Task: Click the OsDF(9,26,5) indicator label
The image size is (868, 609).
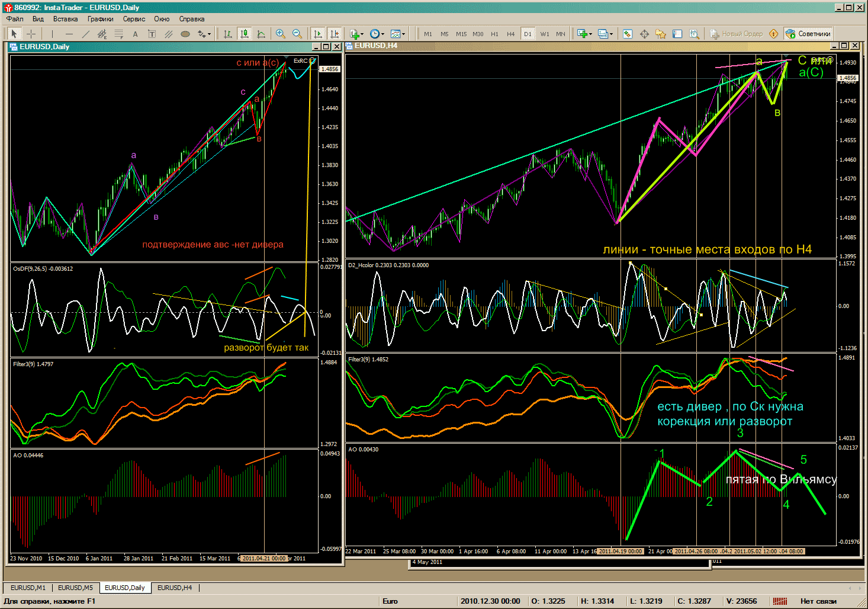Action: pos(43,268)
